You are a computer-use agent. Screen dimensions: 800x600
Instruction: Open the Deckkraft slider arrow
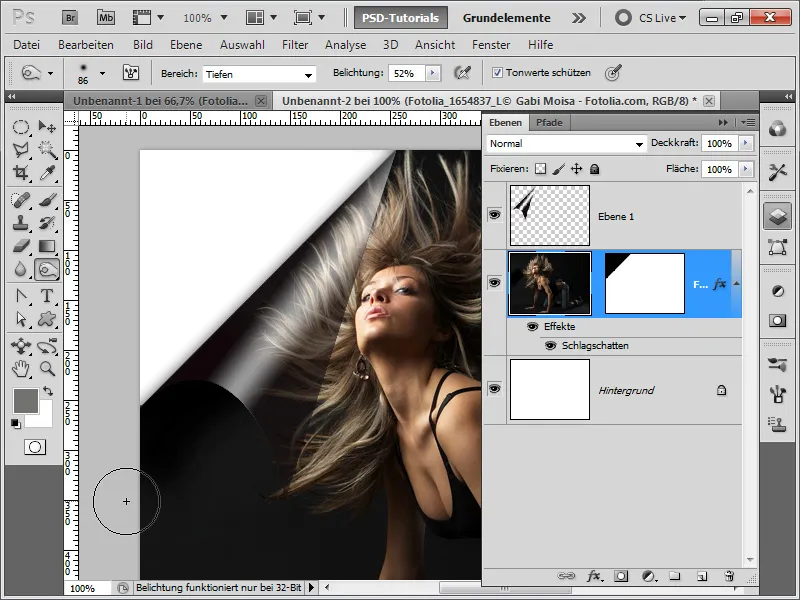pyautogui.click(x=746, y=143)
